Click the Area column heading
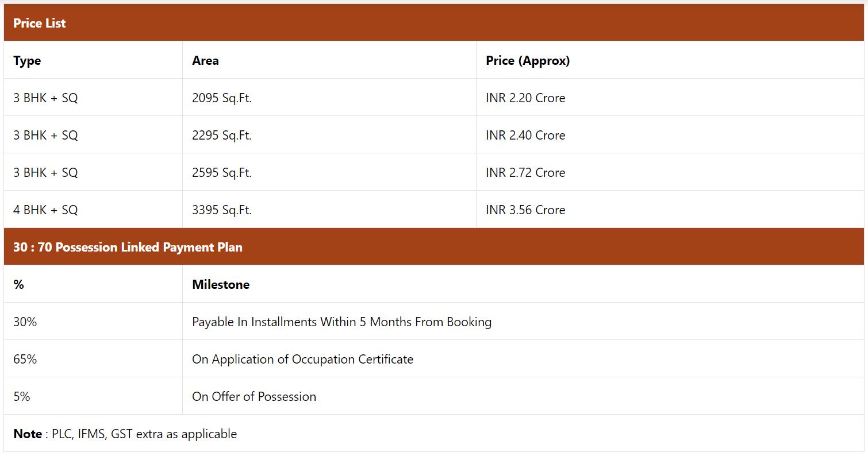Viewport: 868px width, 456px height. [205, 60]
